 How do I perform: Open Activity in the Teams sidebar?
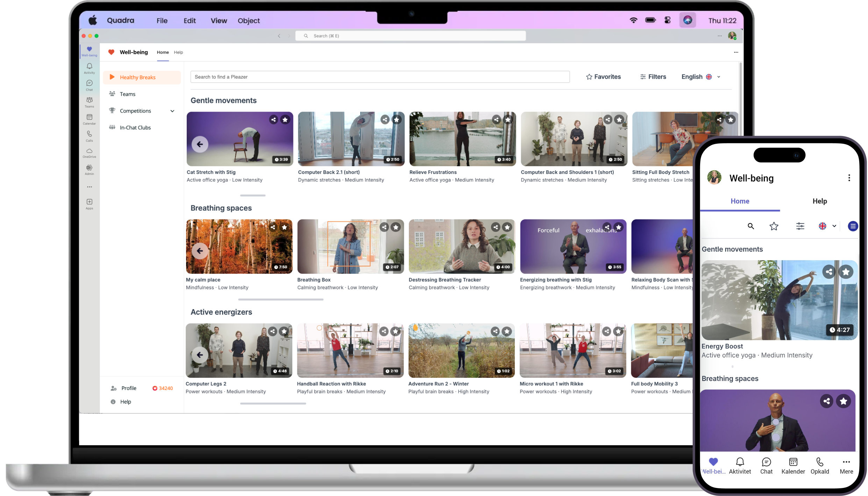click(90, 68)
